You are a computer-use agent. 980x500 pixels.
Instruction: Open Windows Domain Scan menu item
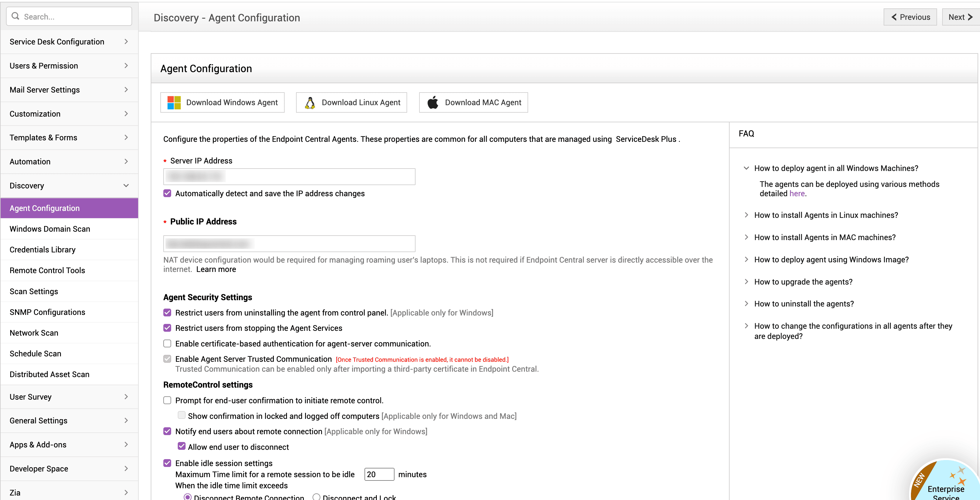point(50,228)
